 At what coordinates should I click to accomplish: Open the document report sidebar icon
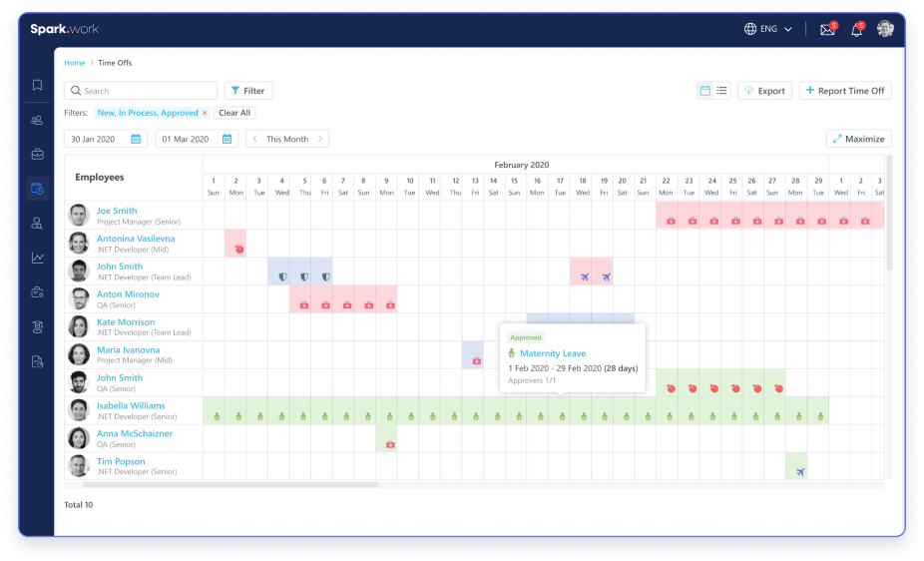tap(37, 361)
